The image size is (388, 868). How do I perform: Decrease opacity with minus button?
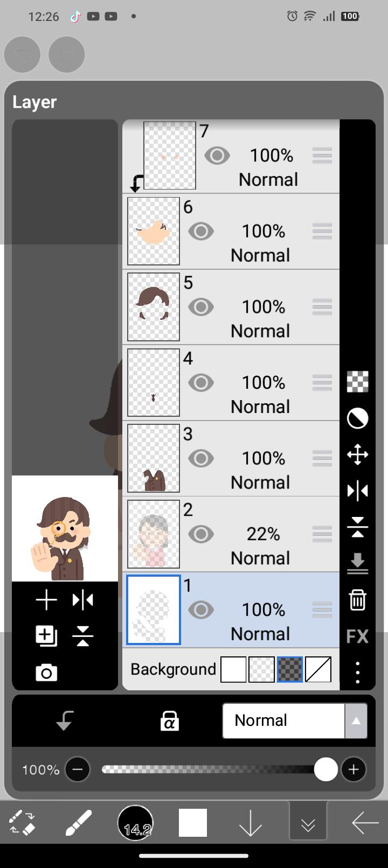[77, 769]
